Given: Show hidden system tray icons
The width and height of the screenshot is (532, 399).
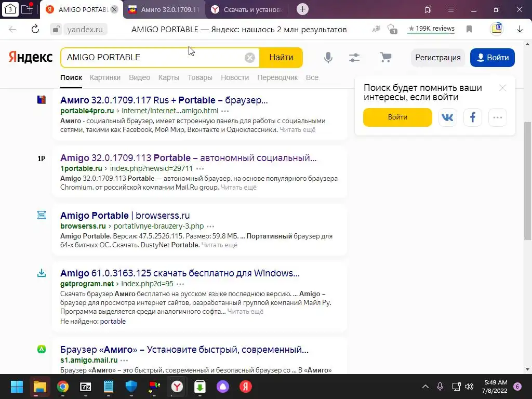Looking at the screenshot, I should pyautogui.click(x=425, y=387).
